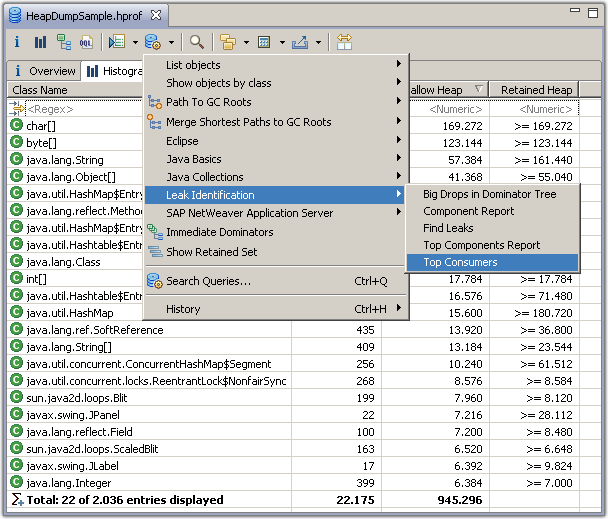Image resolution: width=608 pixels, height=519 pixels.
Task: Open the histogram toolbar icon
Action: click(40, 42)
